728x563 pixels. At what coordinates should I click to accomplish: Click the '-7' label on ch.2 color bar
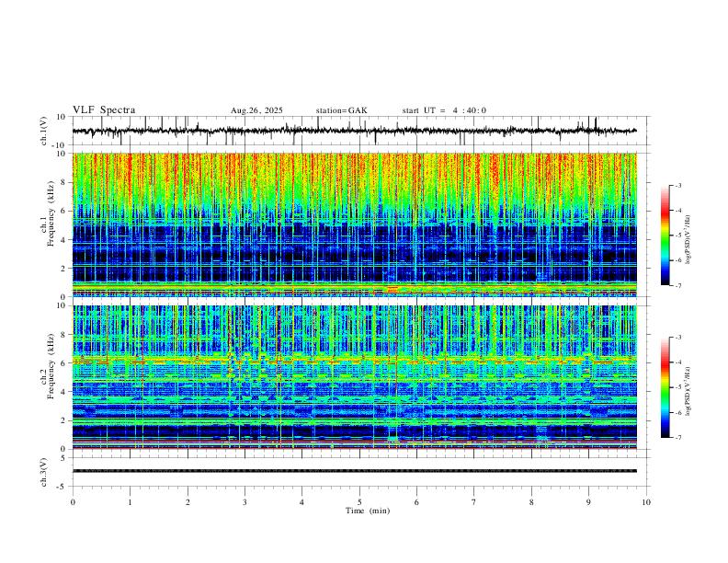pos(677,438)
